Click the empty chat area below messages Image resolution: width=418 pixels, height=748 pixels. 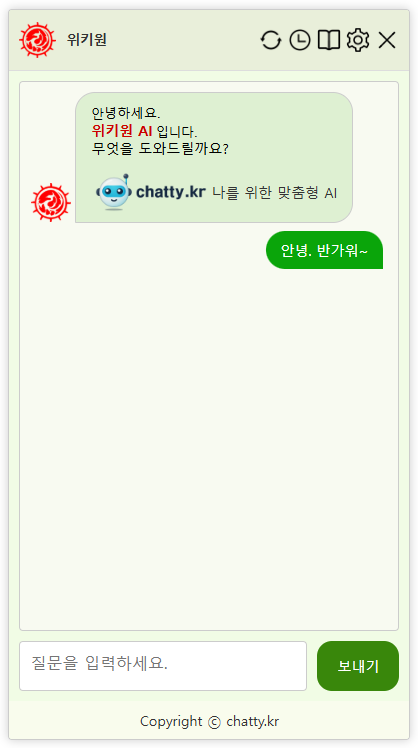209,448
